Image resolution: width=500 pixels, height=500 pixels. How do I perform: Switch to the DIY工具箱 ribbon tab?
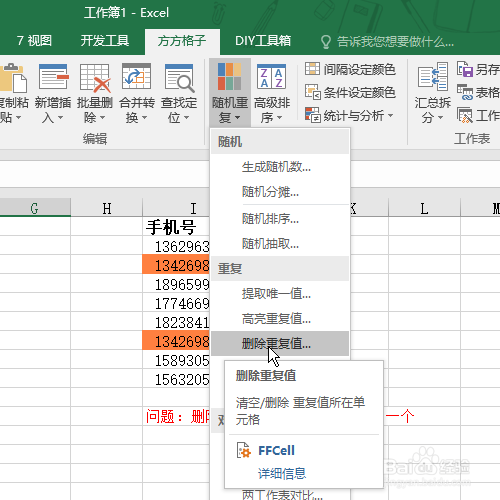[263, 41]
